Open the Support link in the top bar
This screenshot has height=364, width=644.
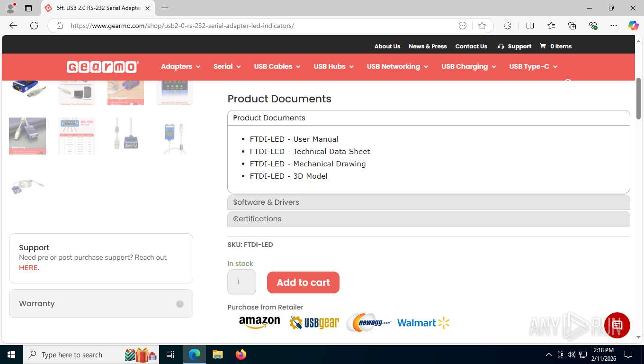point(514,46)
